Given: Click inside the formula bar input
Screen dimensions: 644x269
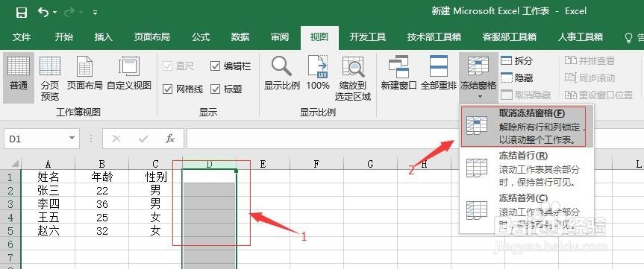Looking at the screenshot, I should [x=415, y=139].
